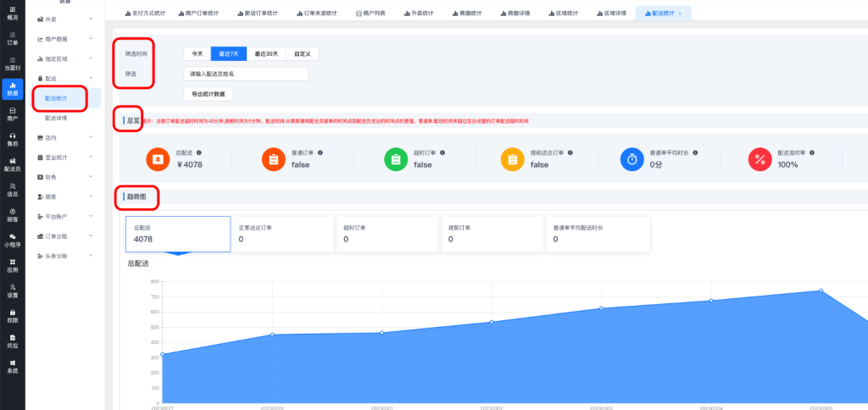Open 配送详情 in the submenu
The width and height of the screenshot is (868, 410).
[57, 119]
